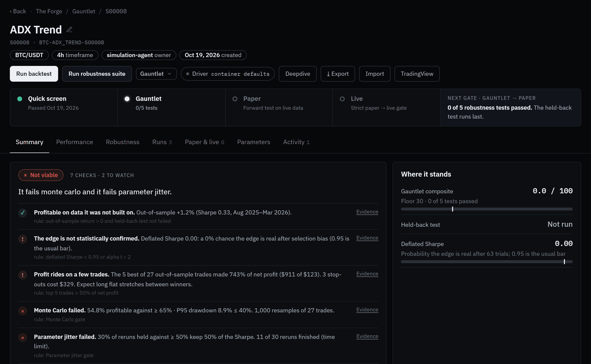Click the Live stage circle marker
591x364 pixels.
coord(342,99)
